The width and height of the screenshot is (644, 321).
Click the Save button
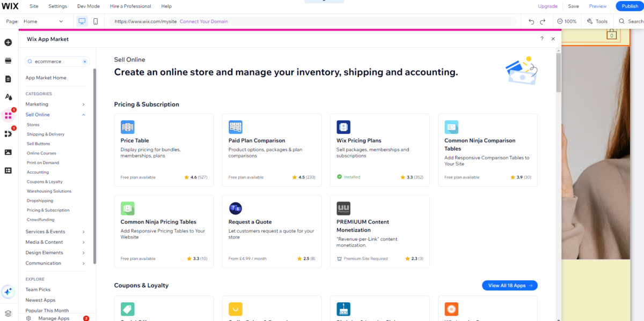coord(573,6)
